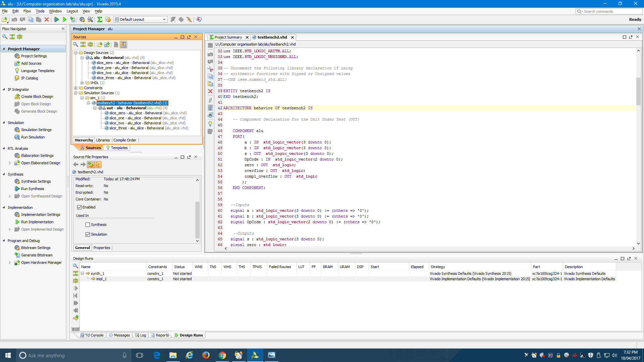
Task: Switch to the Project Summary tab
Action: 228,37
